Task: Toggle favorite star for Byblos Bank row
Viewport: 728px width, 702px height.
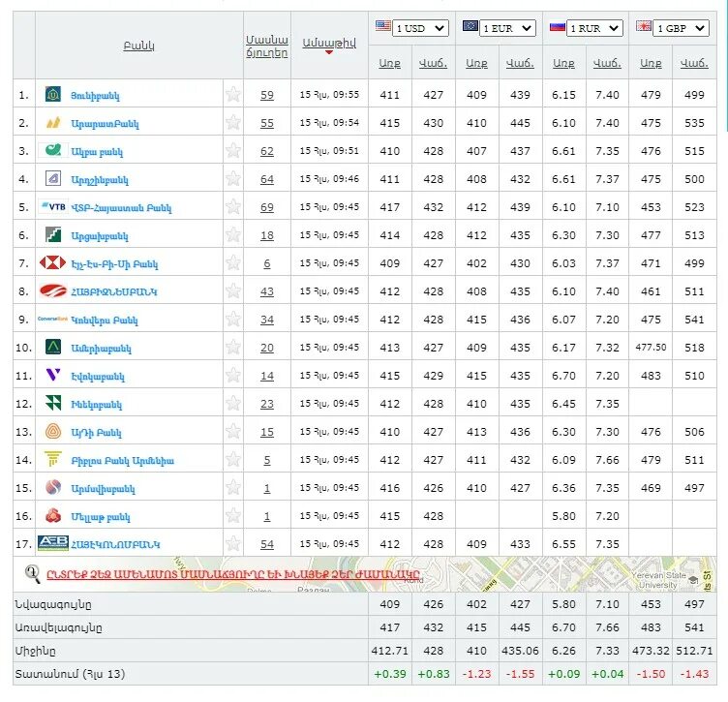Action: tap(233, 459)
